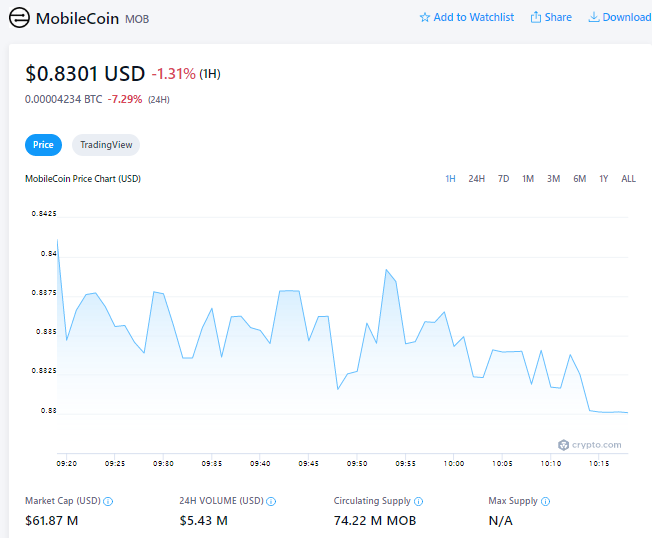Select the 1Y time range
Viewport: 652px width, 538px height.
pyautogui.click(x=603, y=179)
